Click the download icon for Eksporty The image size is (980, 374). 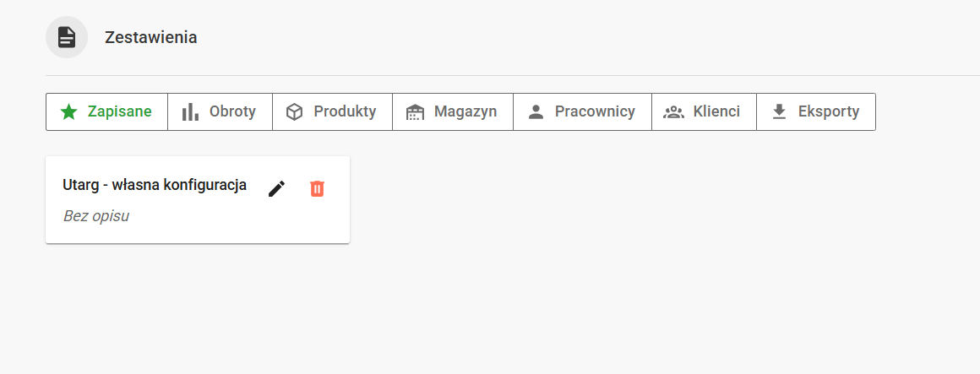pyautogui.click(x=779, y=111)
